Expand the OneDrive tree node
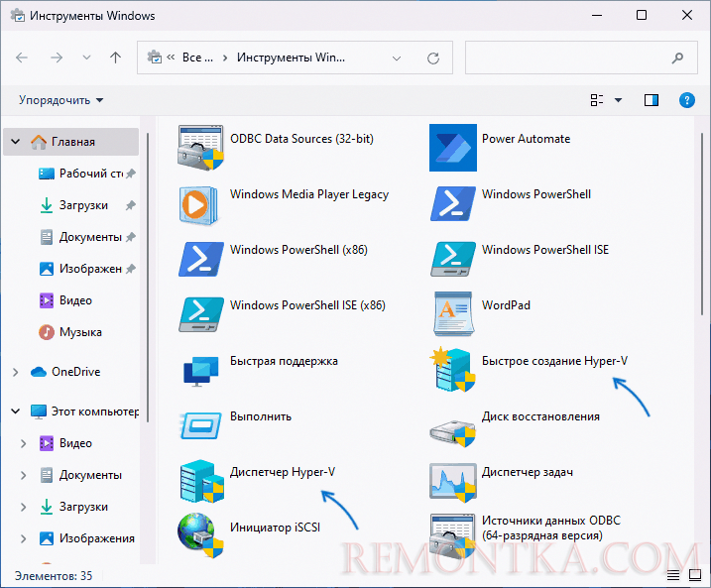 click(x=16, y=372)
